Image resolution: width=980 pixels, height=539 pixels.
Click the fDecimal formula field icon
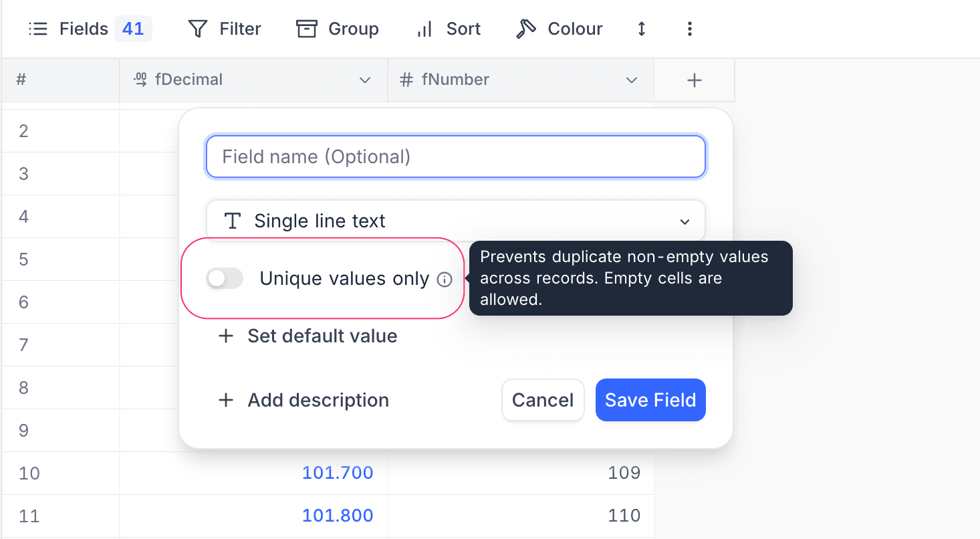(140, 79)
